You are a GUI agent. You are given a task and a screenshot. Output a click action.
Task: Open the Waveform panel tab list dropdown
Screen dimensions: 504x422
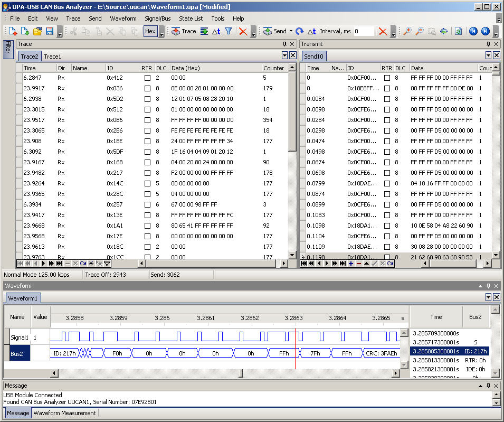point(488,297)
